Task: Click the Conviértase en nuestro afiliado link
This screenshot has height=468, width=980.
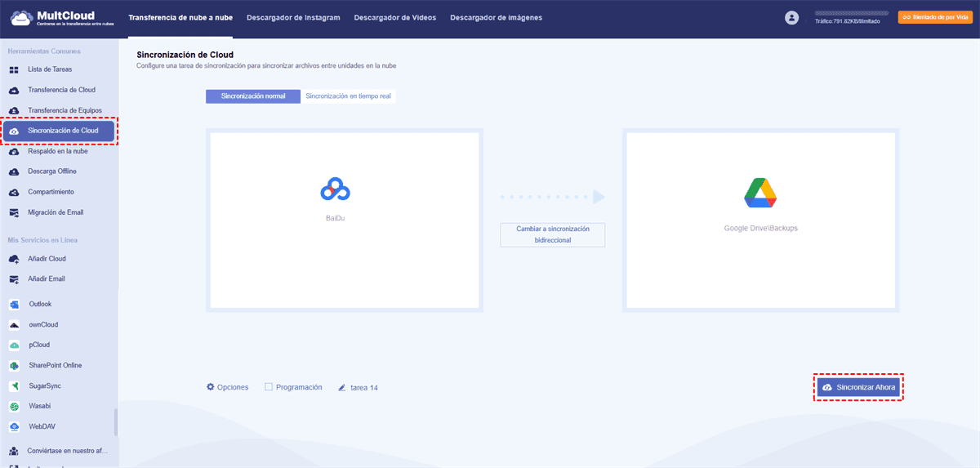Action: [67, 450]
